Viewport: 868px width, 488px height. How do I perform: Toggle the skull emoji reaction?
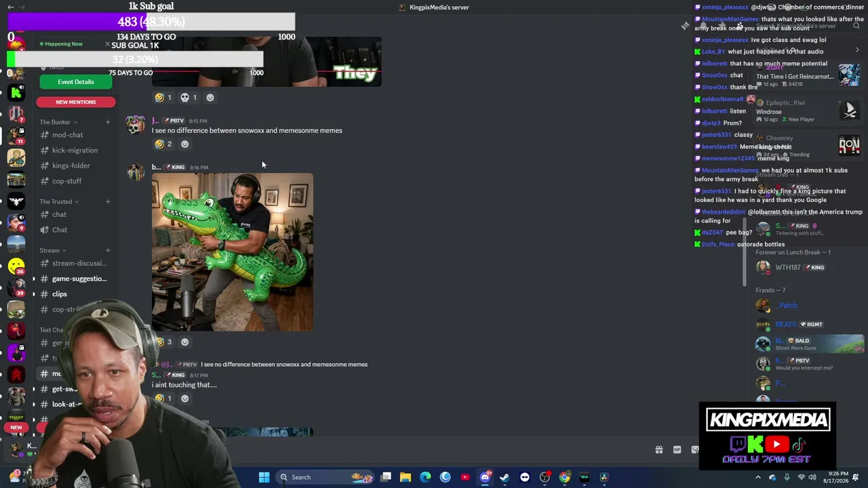[x=189, y=98]
